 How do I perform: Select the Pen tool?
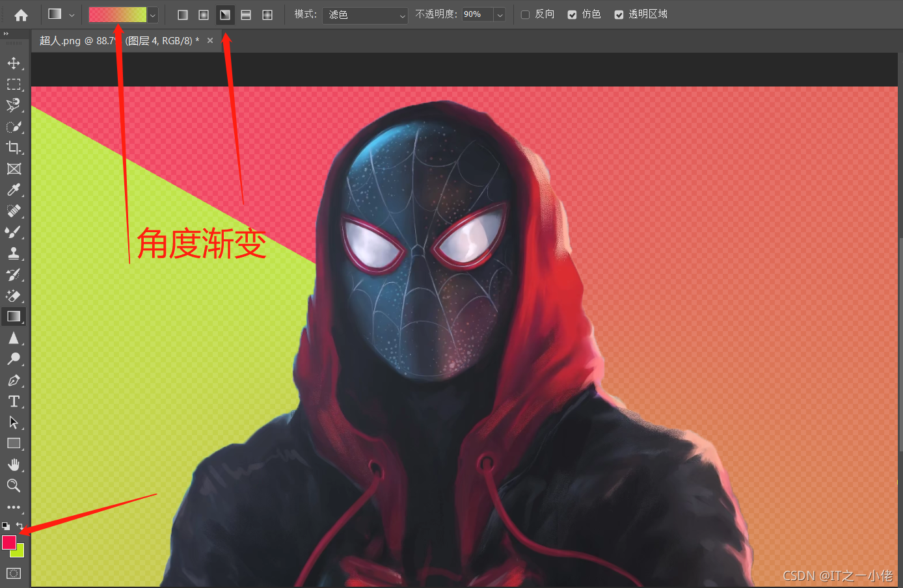pyautogui.click(x=14, y=380)
